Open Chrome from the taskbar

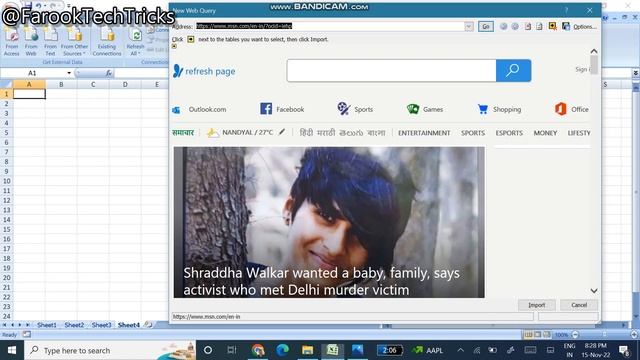258,350
